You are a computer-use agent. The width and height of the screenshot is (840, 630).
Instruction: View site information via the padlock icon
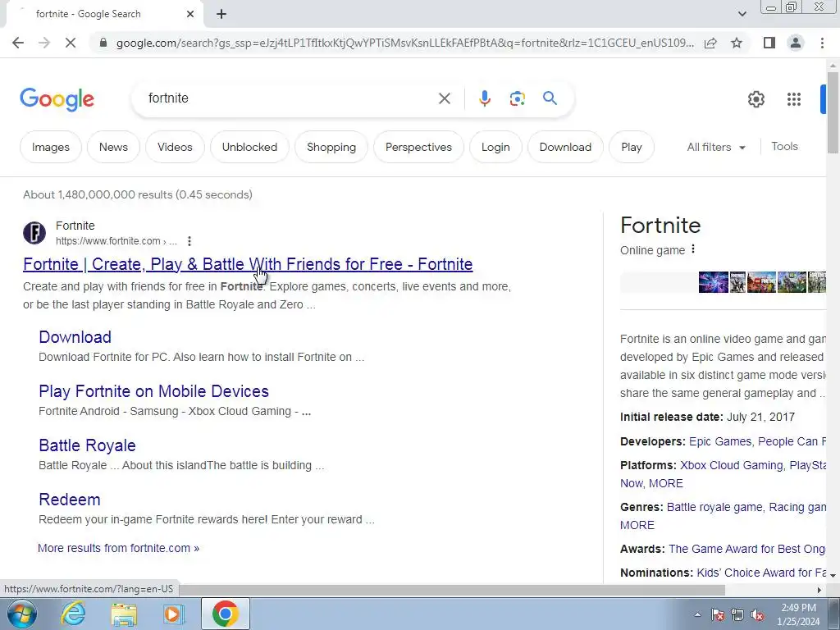pyautogui.click(x=103, y=43)
